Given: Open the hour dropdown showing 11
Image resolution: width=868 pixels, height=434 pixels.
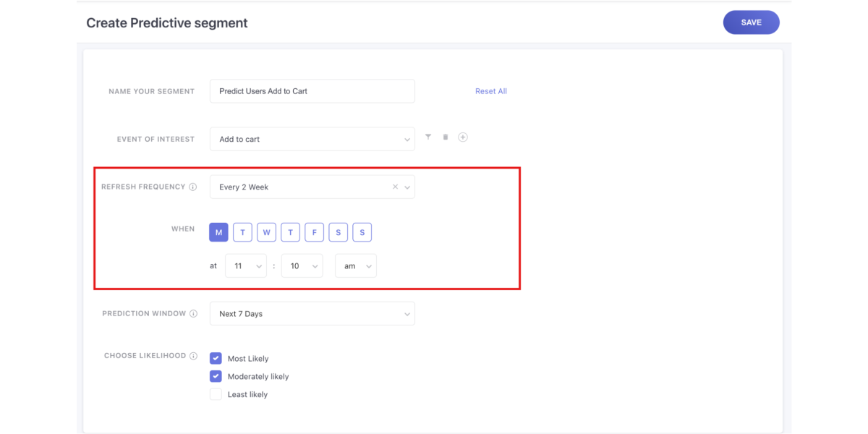Looking at the screenshot, I should [246, 265].
